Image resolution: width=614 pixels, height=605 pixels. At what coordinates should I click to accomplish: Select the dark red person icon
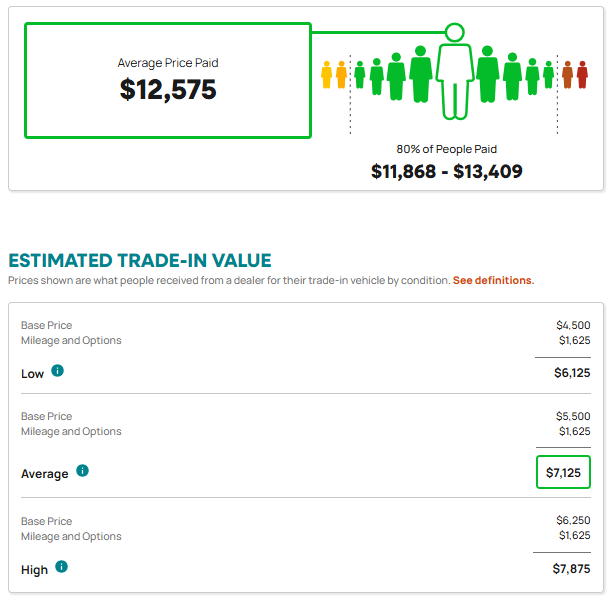[x=582, y=74]
